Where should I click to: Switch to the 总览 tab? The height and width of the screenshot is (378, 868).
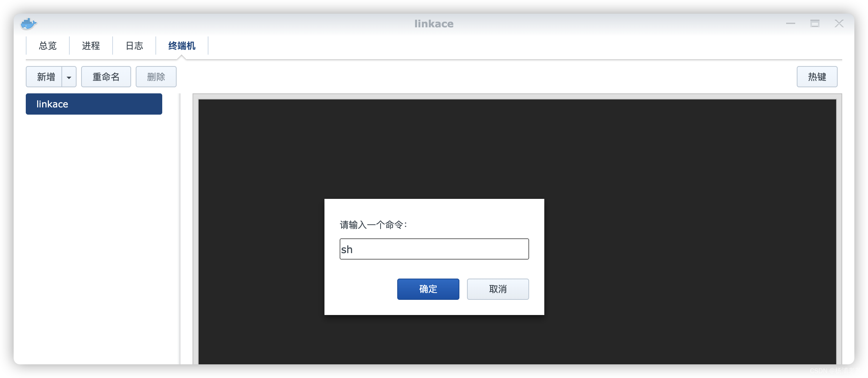47,46
